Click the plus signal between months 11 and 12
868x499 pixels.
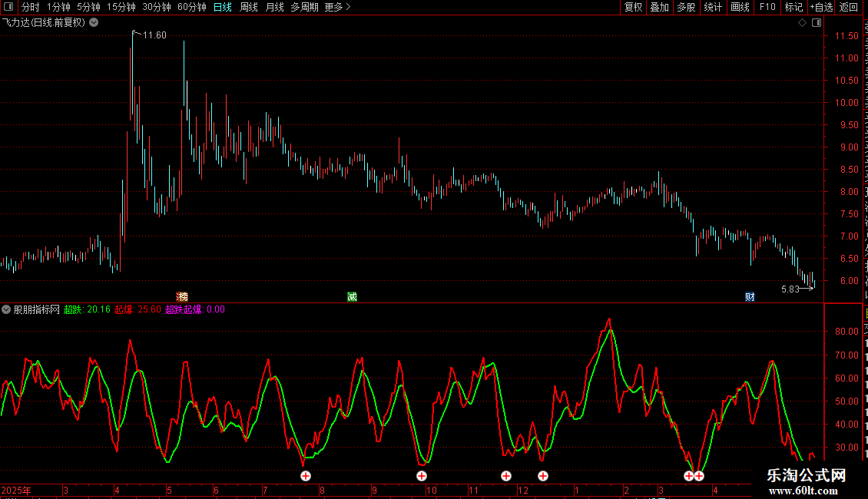pos(506,476)
